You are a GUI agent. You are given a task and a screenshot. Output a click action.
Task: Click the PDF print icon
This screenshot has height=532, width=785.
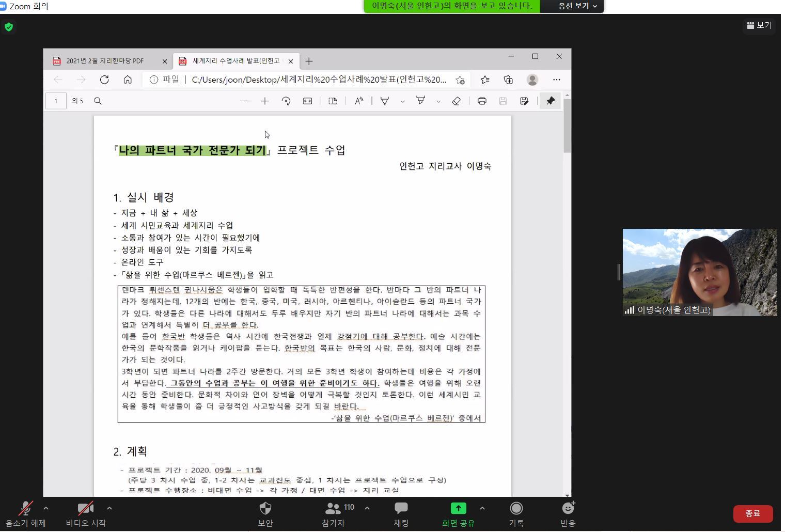tap(482, 101)
